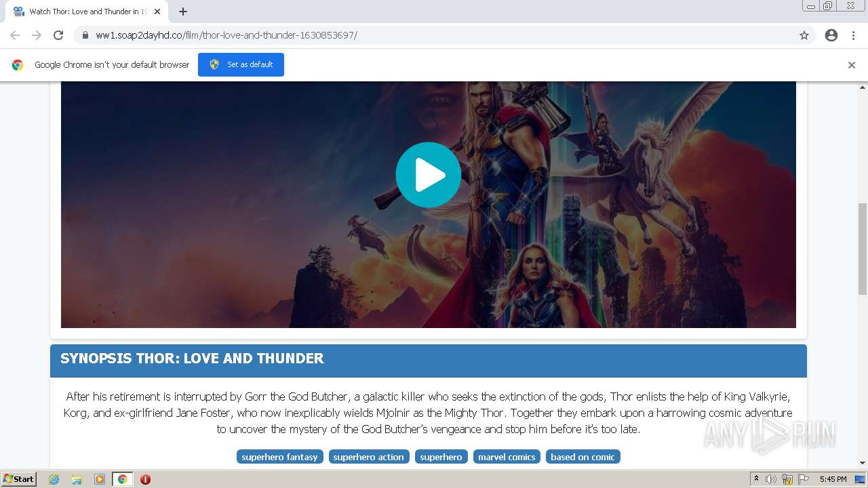Minimize the Chrome window

point(810,6)
